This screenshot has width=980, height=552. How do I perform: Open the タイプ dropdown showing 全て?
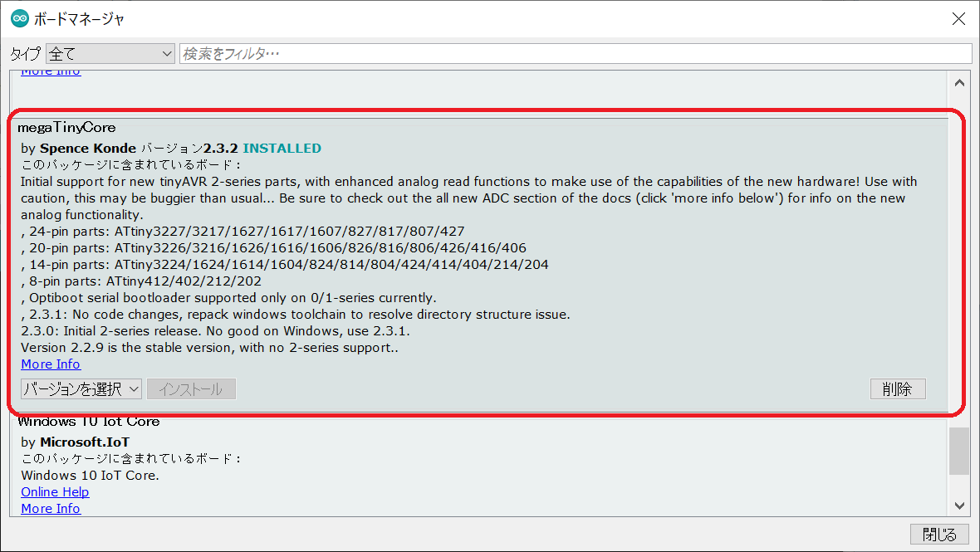point(110,54)
